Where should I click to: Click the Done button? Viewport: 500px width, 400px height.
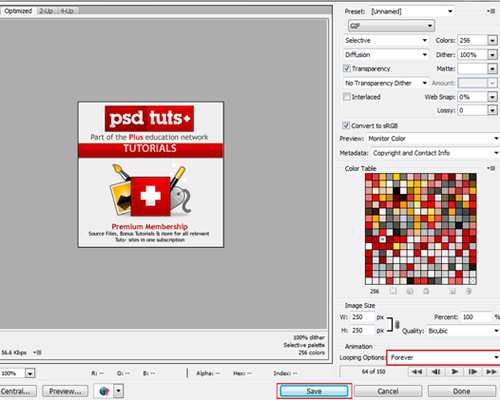point(462,391)
